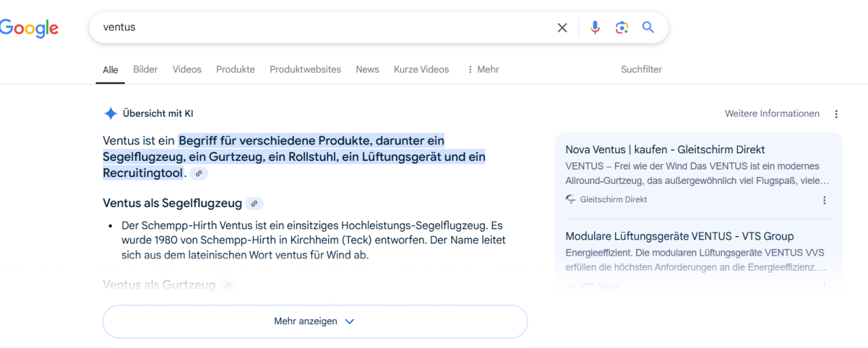Click link chip beside Ventus als Segelflugzeug
Image resolution: width=868 pixels, height=348 pixels.
(254, 204)
